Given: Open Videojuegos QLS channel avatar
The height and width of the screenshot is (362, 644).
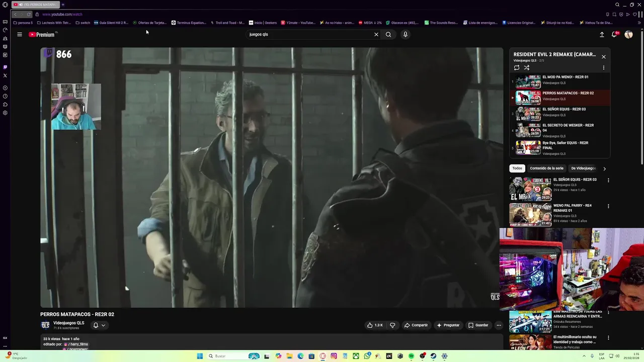Looking at the screenshot, I should [45, 325].
